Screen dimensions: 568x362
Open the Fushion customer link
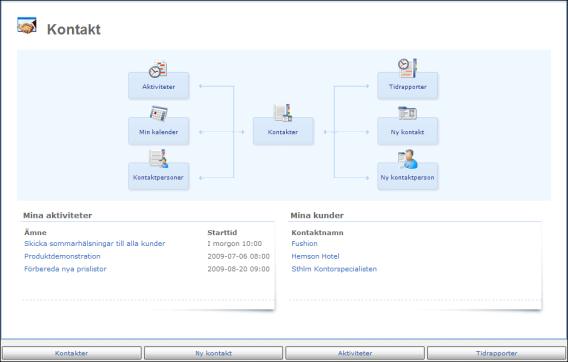pyautogui.click(x=304, y=244)
